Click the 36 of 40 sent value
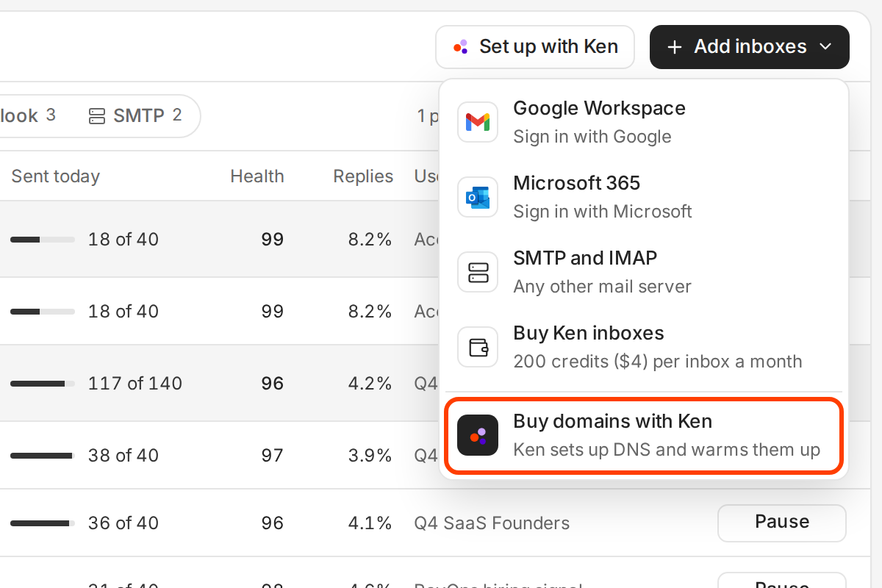Screen dimensions: 882x588 (x=123, y=523)
